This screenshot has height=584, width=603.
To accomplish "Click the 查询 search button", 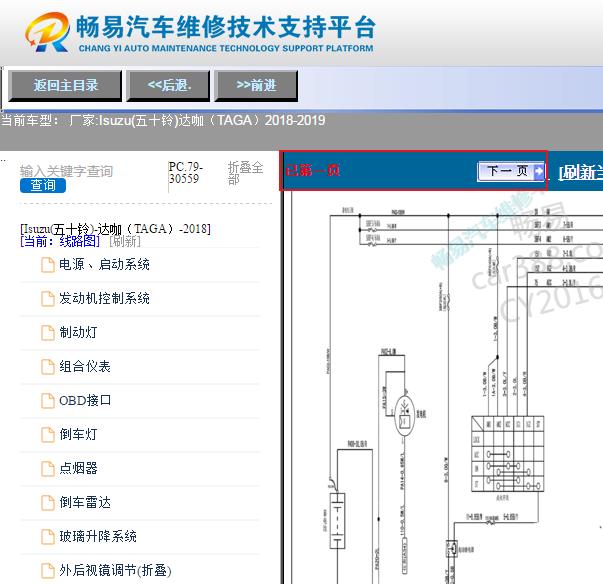I will click(43, 185).
